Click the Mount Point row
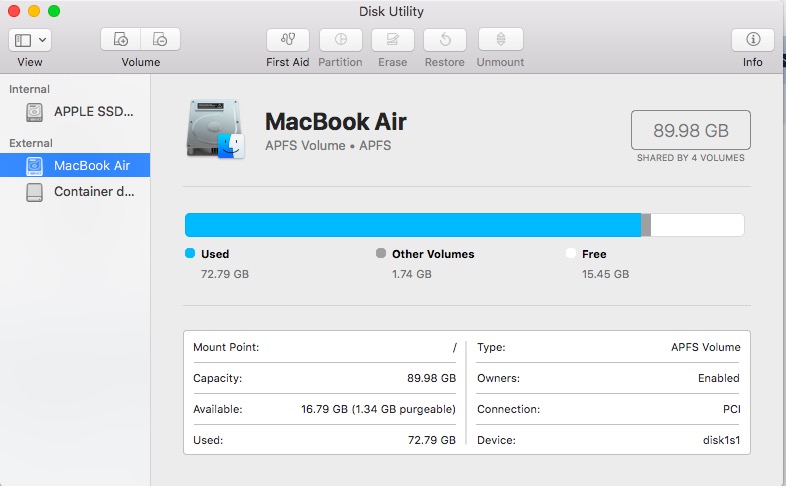 pos(324,347)
